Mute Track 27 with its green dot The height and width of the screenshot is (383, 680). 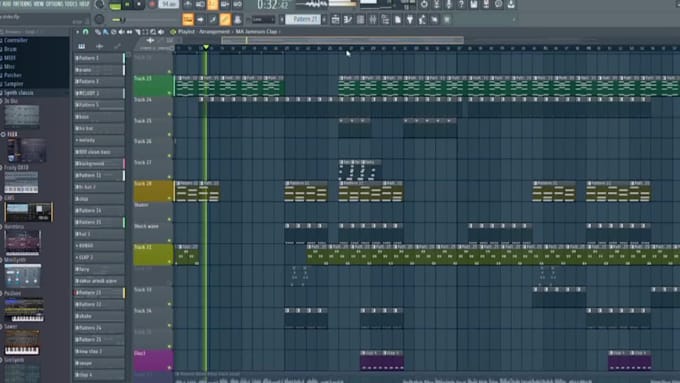170,177
